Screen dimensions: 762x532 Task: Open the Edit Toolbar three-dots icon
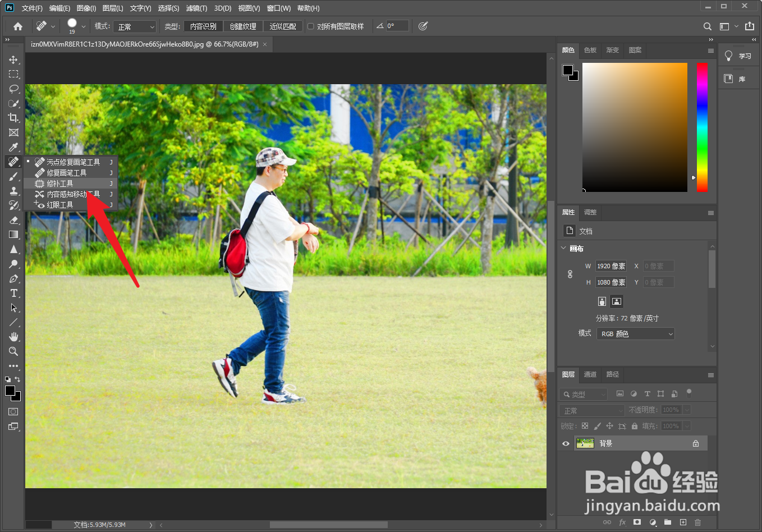pos(13,366)
